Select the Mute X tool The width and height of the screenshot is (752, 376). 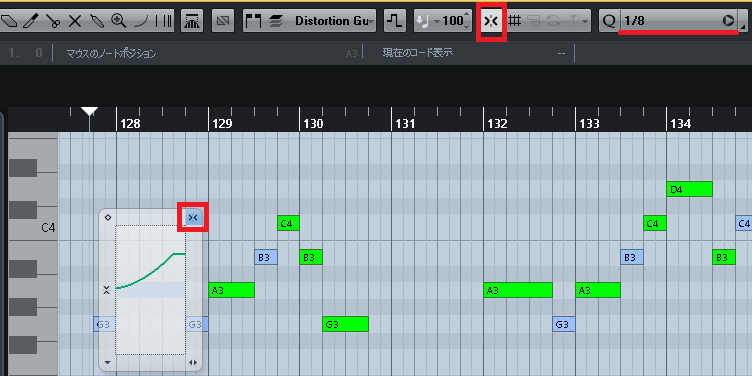(x=75, y=21)
